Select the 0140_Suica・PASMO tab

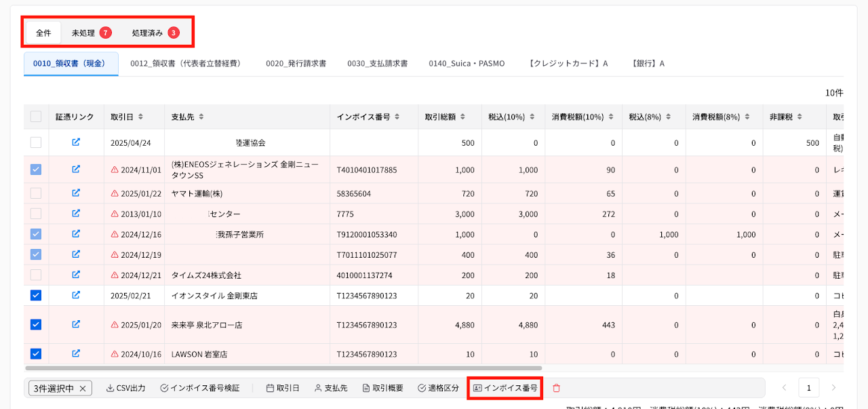[467, 64]
